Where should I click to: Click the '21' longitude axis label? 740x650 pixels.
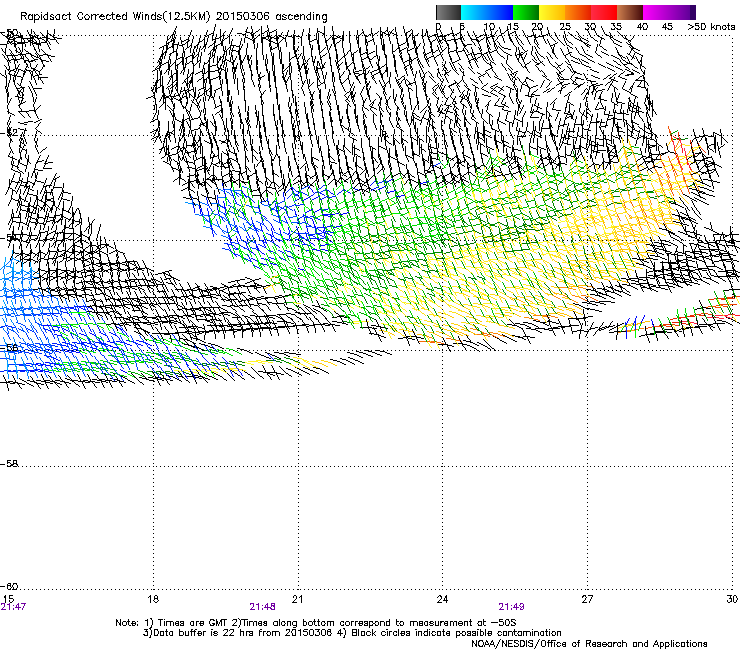pyautogui.click(x=297, y=599)
